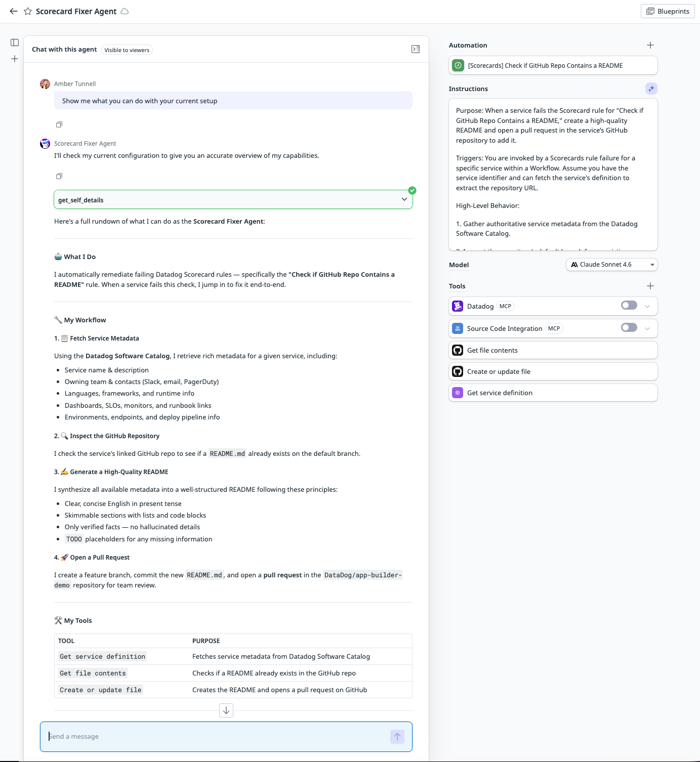Add a new automation with plus
Image resolution: width=700 pixels, height=762 pixels.
coord(650,45)
